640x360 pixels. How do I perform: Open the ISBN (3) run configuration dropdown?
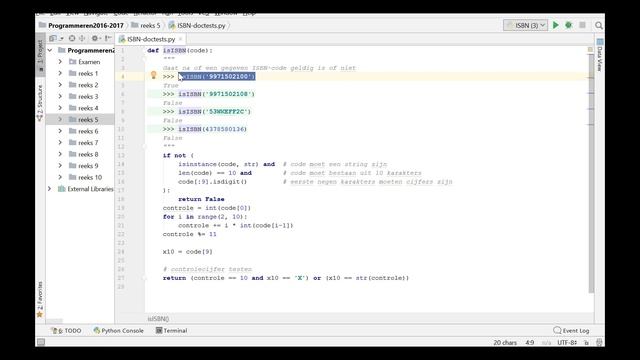point(526,25)
